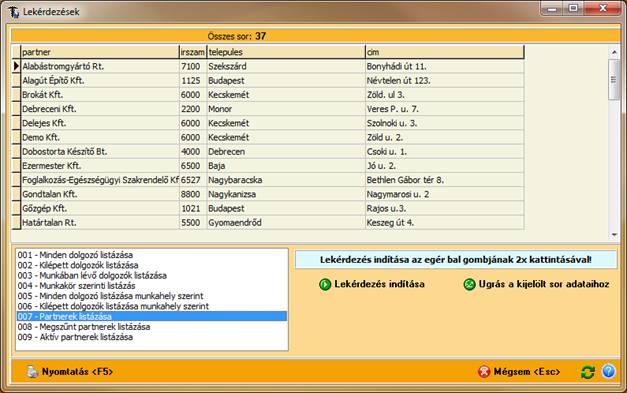627x393 pixels.
Task: Jump to selected row via Ugrás a kijelölt sor adataihoz
Action: coord(544,284)
